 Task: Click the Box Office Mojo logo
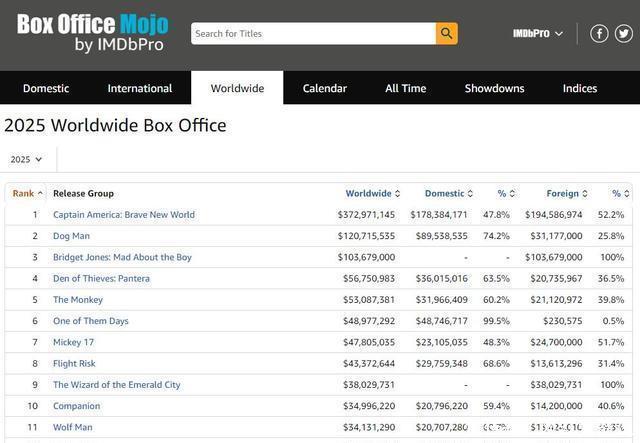pyautogui.click(x=92, y=33)
